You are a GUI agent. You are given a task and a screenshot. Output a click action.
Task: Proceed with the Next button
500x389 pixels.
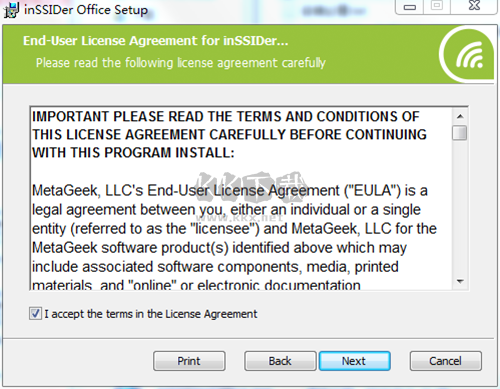[354, 361]
